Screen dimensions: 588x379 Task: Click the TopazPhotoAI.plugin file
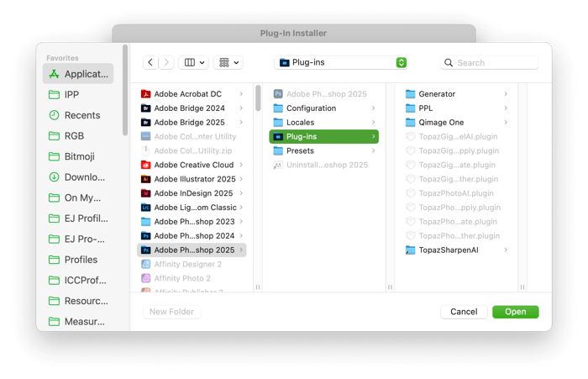click(x=456, y=193)
